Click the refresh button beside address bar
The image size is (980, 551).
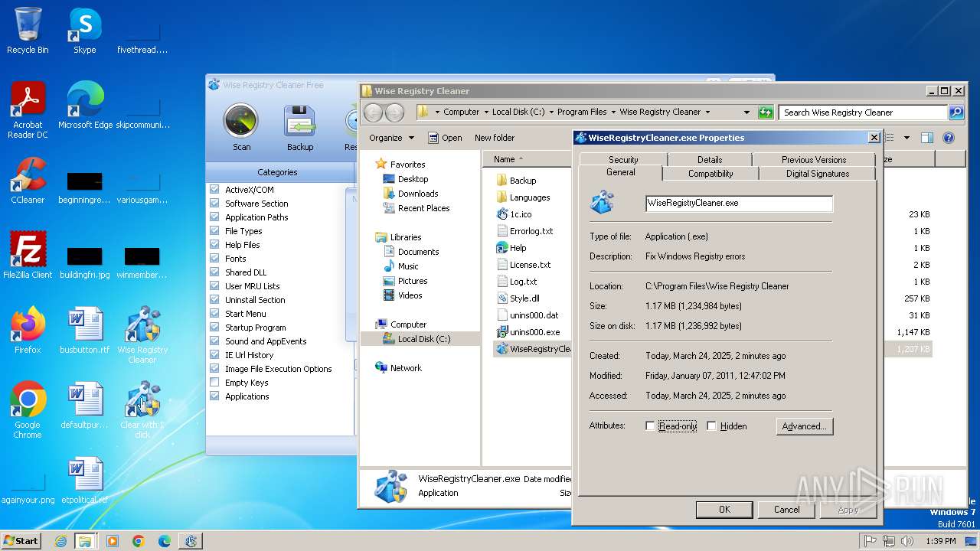(766, 112)
